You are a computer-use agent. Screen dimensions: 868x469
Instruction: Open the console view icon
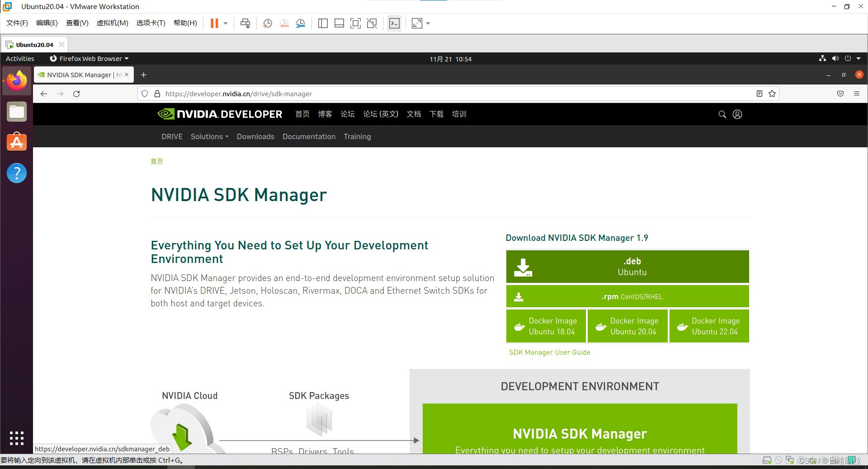pyautogui.click(x=394, y=23)
